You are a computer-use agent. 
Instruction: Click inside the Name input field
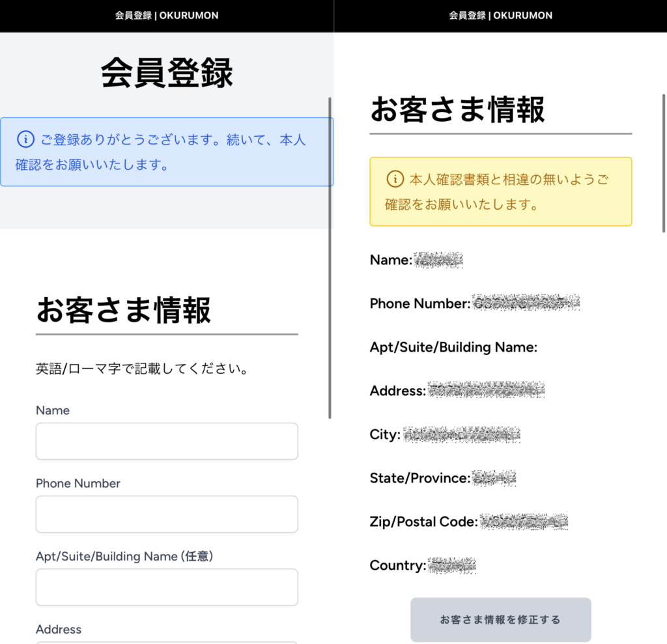tap(166, 441)
